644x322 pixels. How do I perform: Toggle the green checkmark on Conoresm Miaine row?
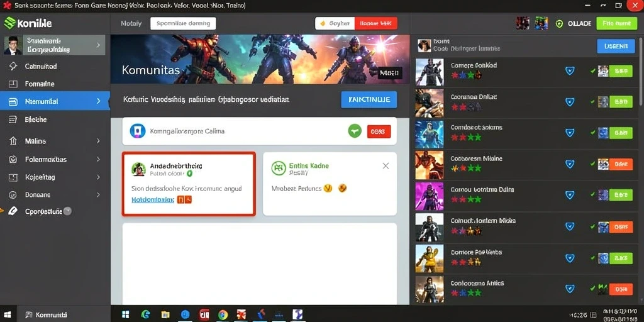[x=592, y=164]
